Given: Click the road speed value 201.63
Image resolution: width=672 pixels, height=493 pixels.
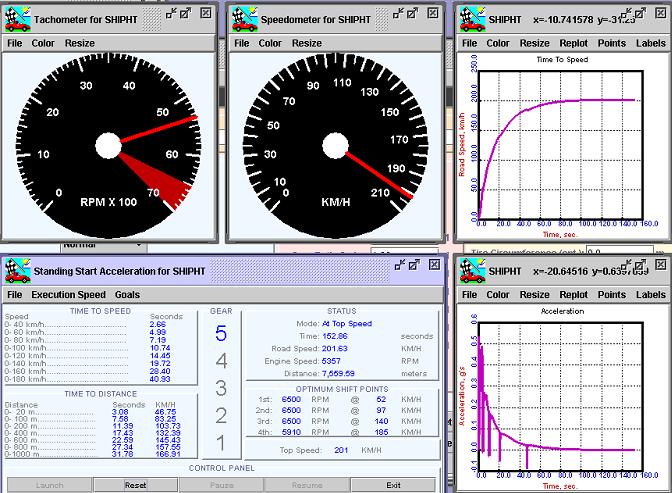Looking at the screenshot, I should [335, 349].
